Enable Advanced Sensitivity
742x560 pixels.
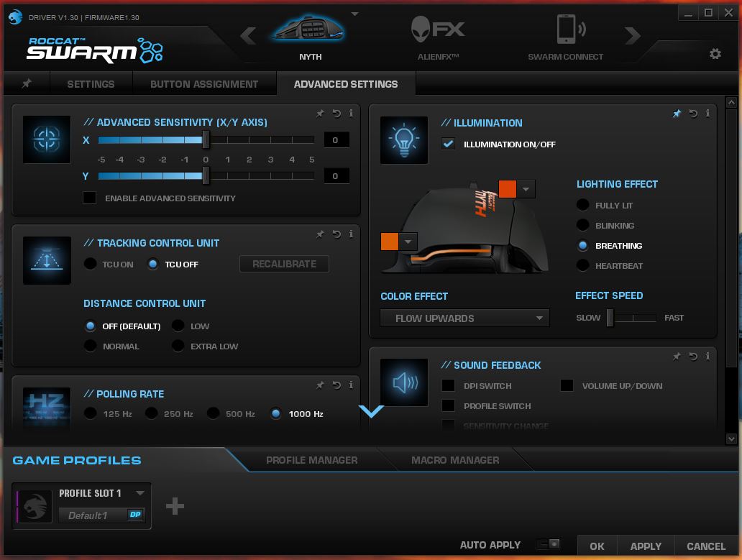pyautogui.click(x=89, y=198)
